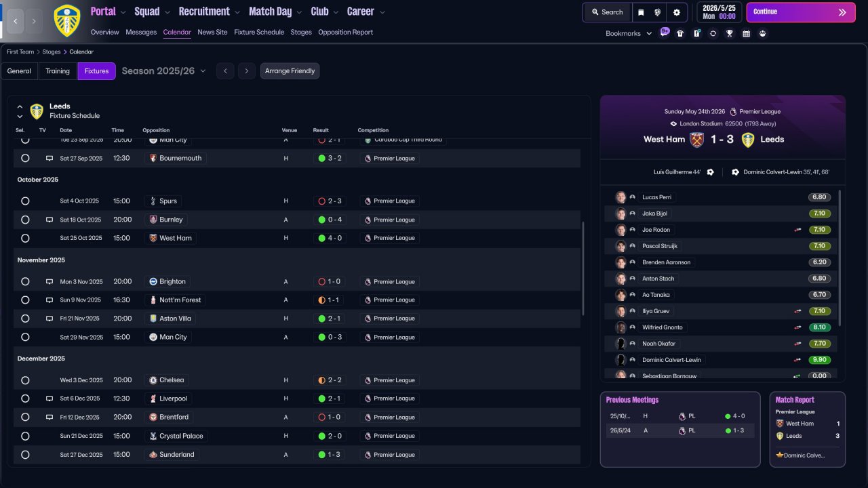Go to next season with right arrow
Viewport: 868px width, 488px height.
click(x=247, y=71)
